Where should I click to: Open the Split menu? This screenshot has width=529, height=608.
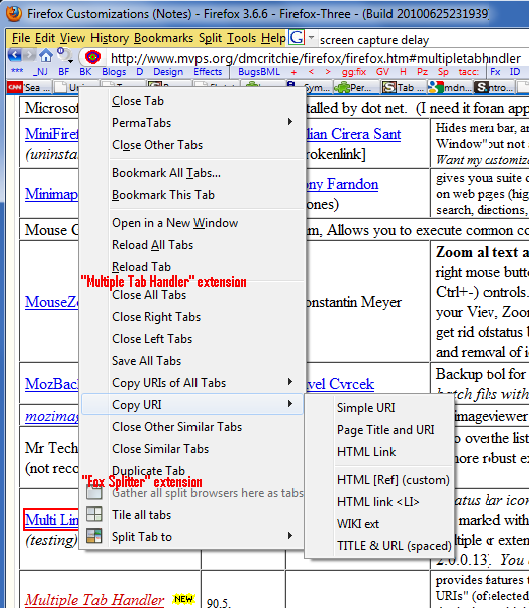coord(211,38)
